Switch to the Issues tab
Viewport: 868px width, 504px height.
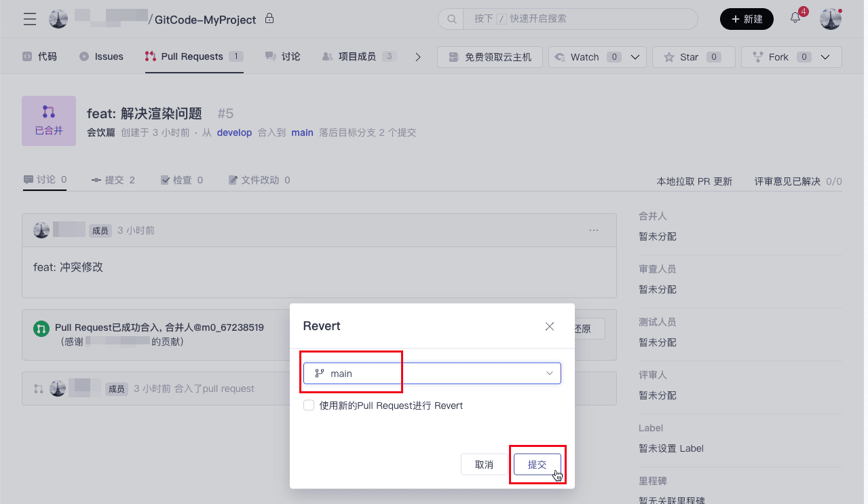pos(102,57)
